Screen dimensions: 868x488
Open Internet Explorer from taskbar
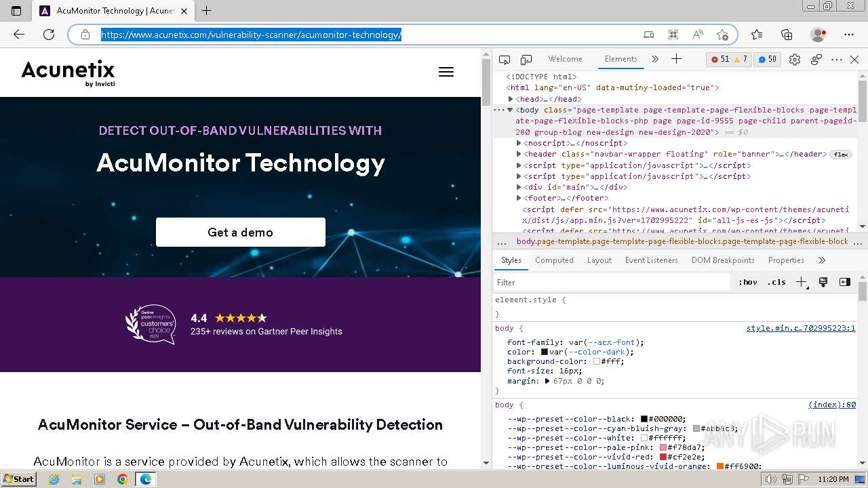click(x=54, y=479)
